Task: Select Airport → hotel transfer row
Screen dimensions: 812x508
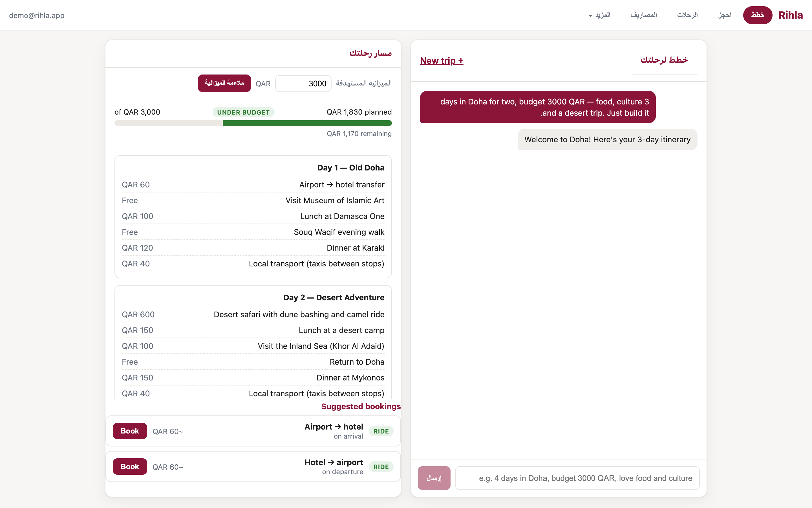Action: point(253,185)
